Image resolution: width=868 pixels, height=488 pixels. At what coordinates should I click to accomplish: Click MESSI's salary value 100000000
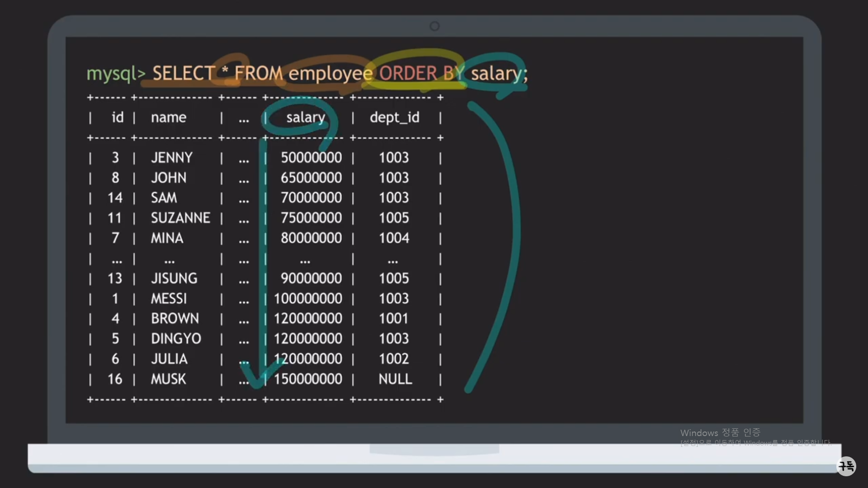[x=308, y=299]
